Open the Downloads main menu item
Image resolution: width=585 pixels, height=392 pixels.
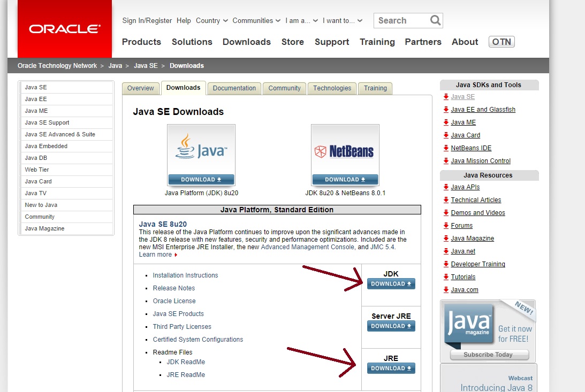coord(247,42)
